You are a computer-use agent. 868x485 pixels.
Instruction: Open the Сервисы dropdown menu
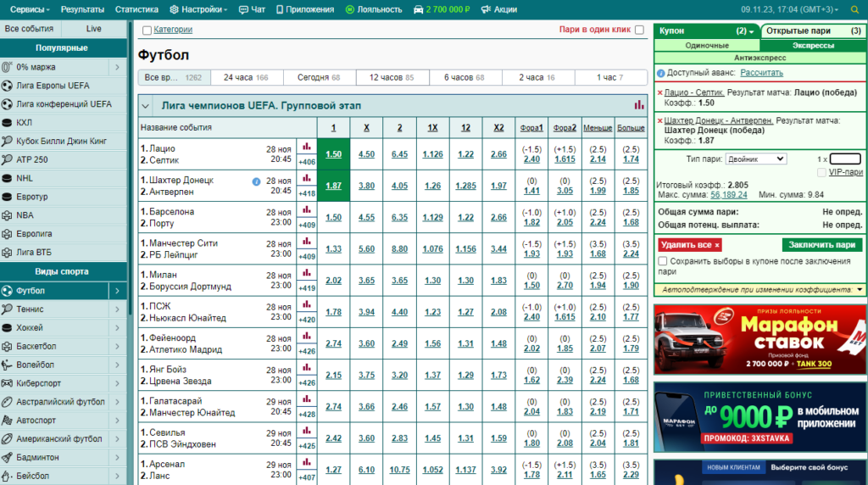pyautogui.click(x=30, y=9)
